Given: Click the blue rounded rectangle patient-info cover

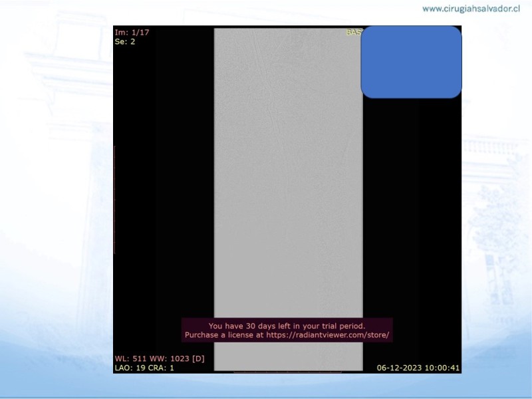Looking at the screenshot, I should (x=411, y=62).
